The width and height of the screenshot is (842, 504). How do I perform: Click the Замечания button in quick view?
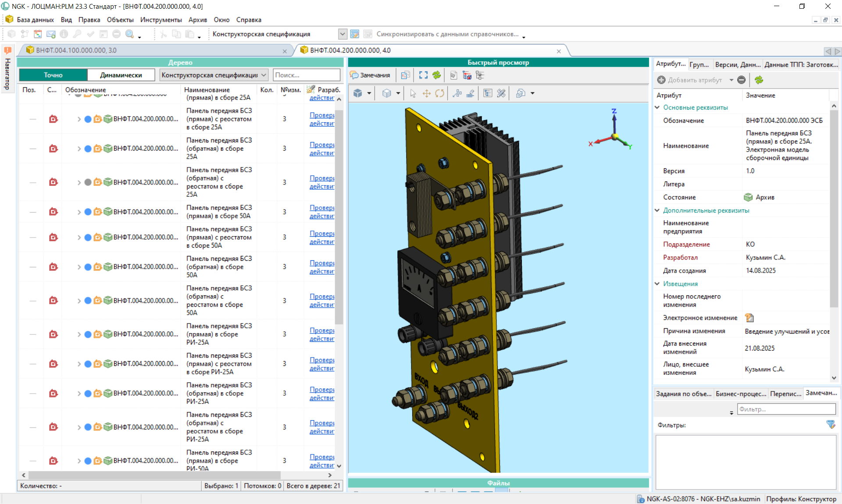[x=370, y=75]
